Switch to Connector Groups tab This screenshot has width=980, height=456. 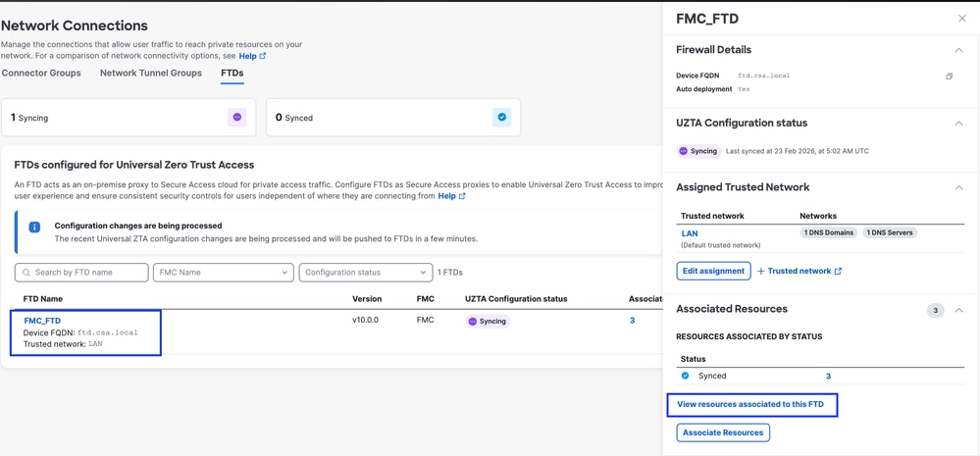coord(41,74)
